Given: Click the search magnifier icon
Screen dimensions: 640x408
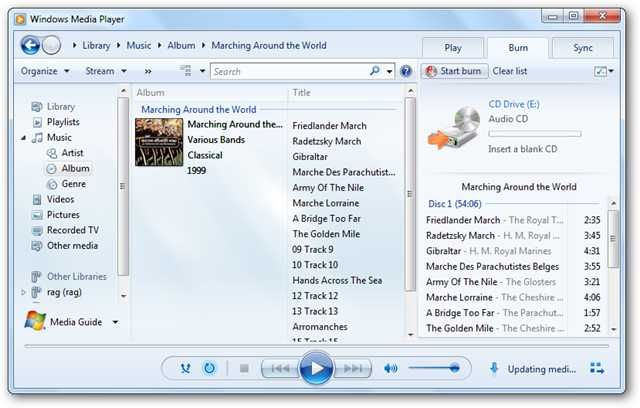Looking at the screenshot, I should [374, 71].
